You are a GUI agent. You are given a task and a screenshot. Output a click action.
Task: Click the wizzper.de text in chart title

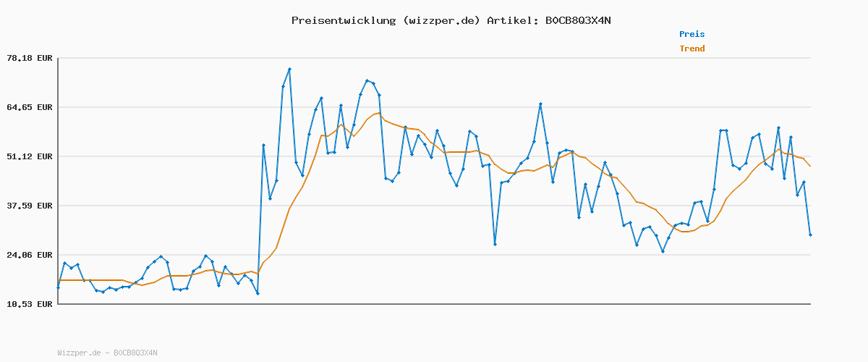pos(441,20)
